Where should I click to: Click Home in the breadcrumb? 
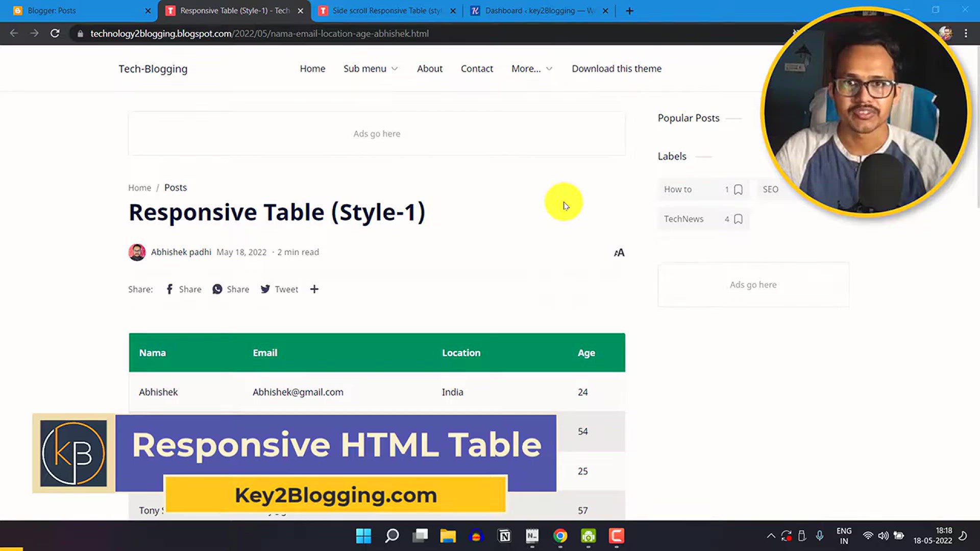[x=139, y=188]
